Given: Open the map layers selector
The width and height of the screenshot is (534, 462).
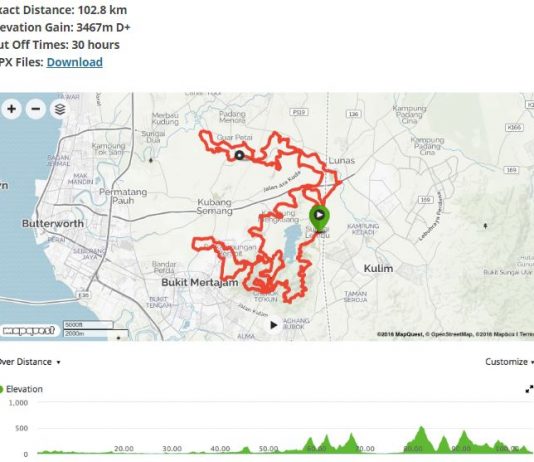Looking at the screenshot, I should tap(60, 109).
